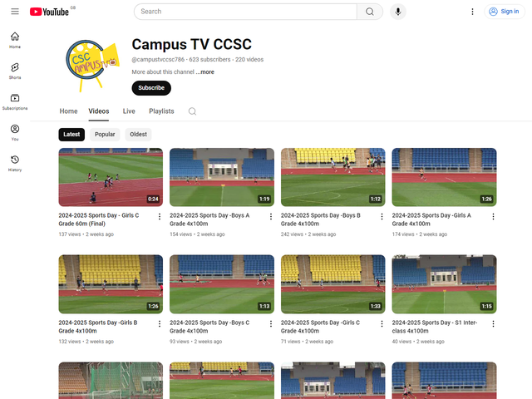This screenshot has height=399, width=532.
Task: Switch to the Playlists tab
Action: point(161,111)
